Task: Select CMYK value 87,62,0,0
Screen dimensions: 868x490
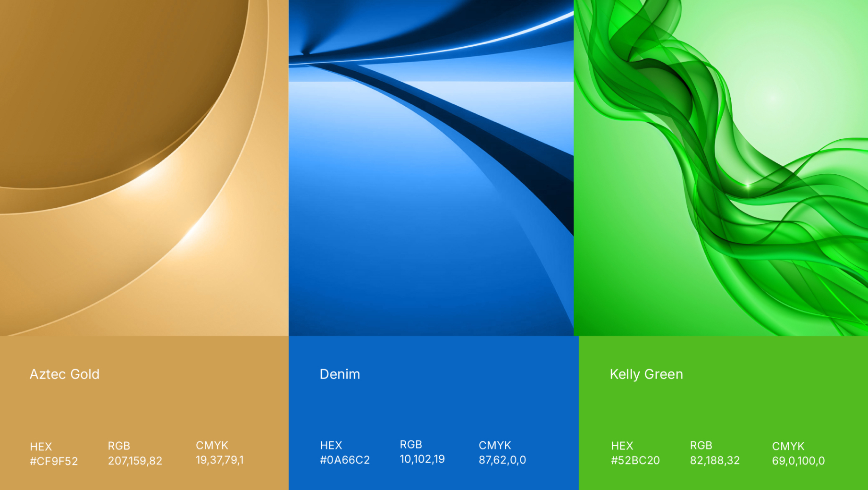Action: [502, 460]
